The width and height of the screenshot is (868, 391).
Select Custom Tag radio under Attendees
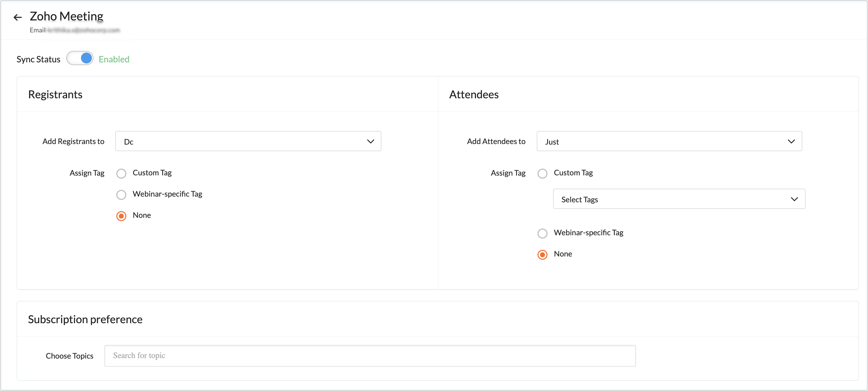tap(542, 174)
